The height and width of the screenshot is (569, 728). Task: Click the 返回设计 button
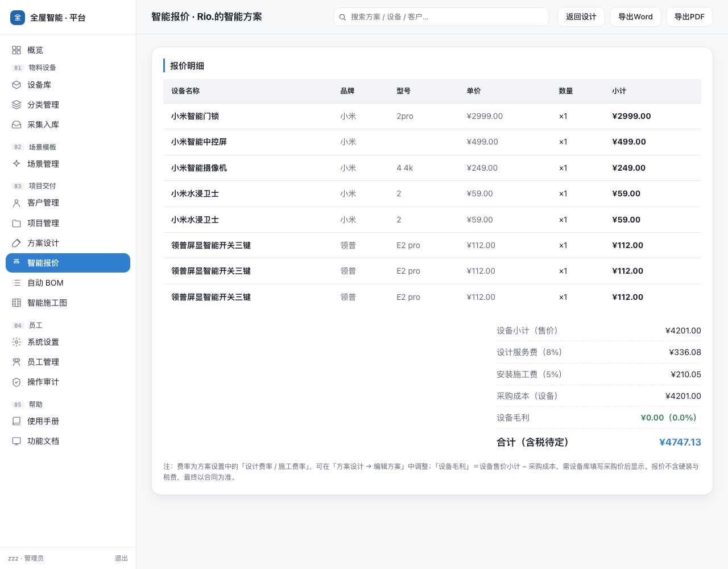(581, 17)
